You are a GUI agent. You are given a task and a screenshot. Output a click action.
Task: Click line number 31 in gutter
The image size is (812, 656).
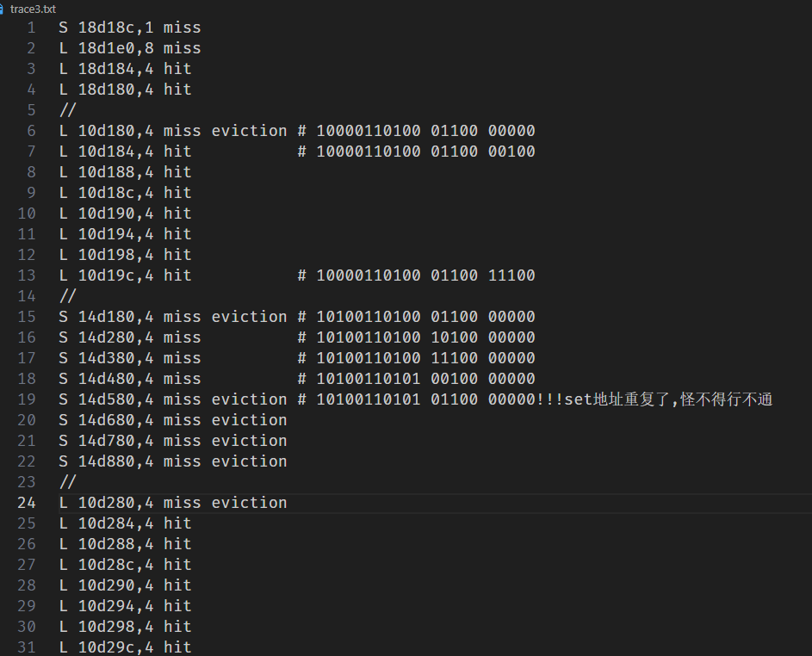27,647
